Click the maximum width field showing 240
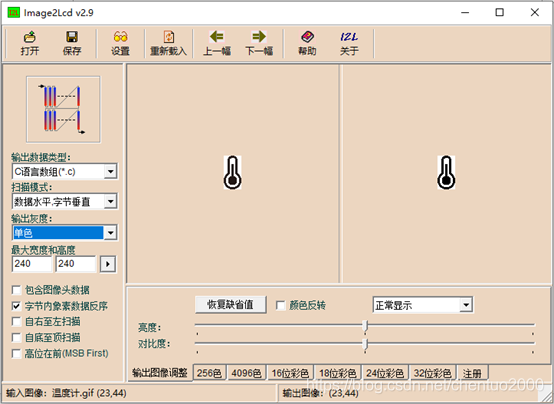The image size is (554, 404). point(32,264)
